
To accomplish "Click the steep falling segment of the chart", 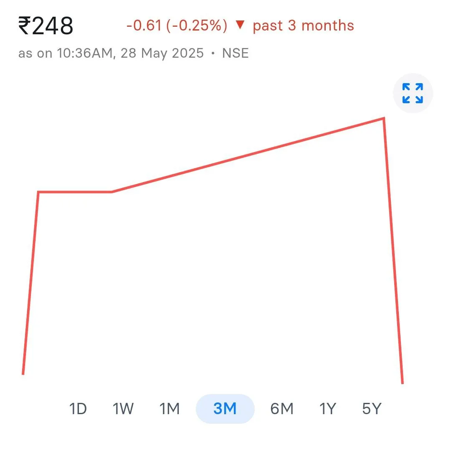I will [x=393, y=251].
